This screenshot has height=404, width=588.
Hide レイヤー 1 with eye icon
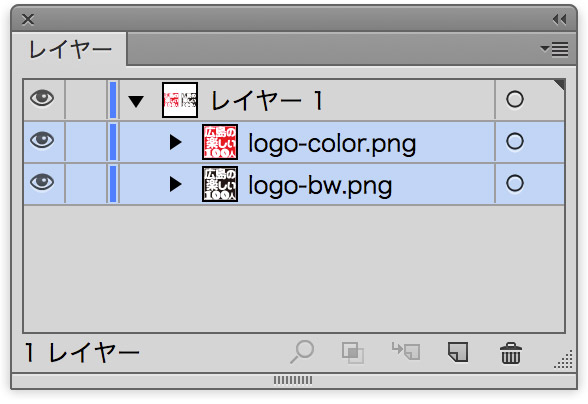tap(42, 98)
